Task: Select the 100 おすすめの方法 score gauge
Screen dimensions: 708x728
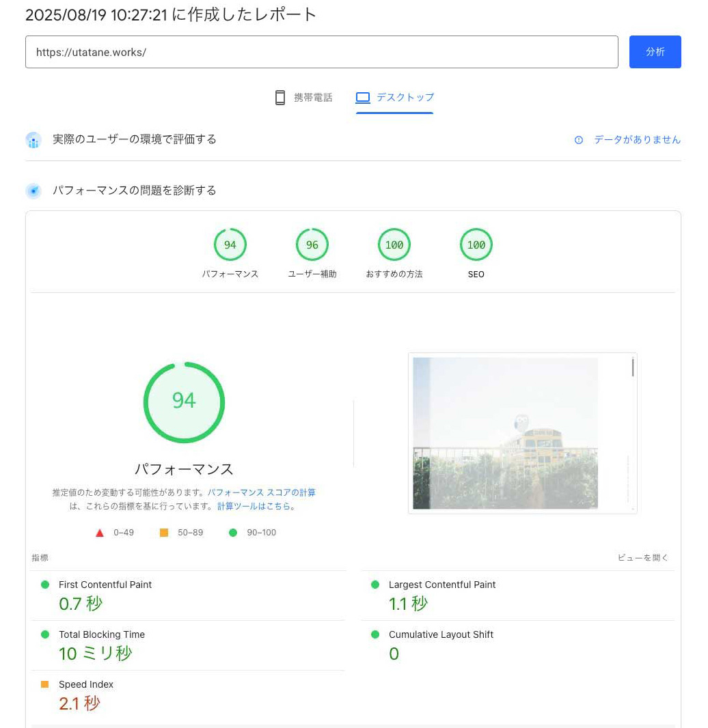Action: pos(394,245)
